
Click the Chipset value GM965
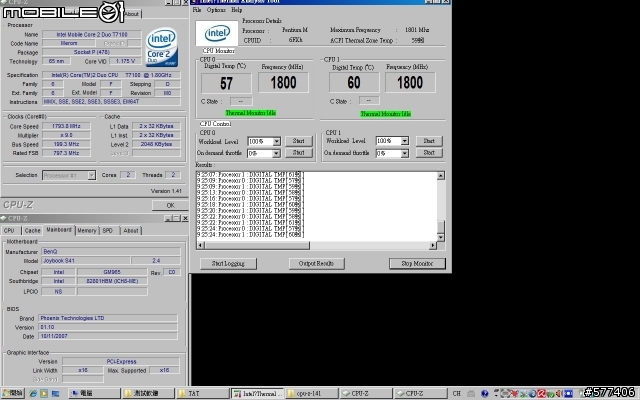(112, 272)
